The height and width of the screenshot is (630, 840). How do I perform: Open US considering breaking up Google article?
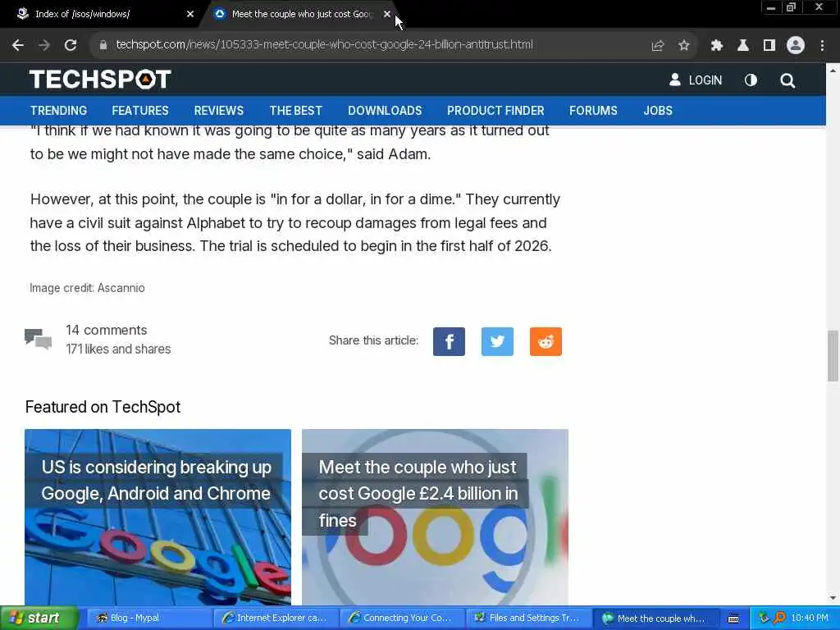click(157, 517)
